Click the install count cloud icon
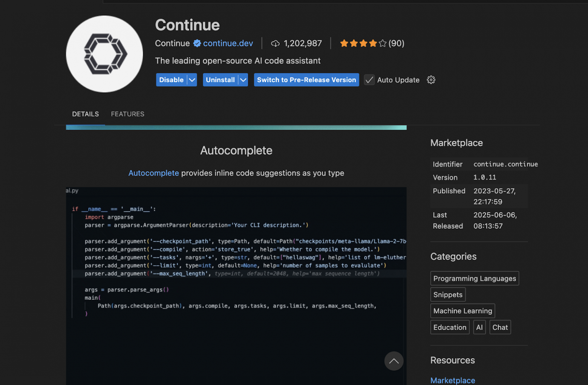588x385 pixels. click(275, 44)
